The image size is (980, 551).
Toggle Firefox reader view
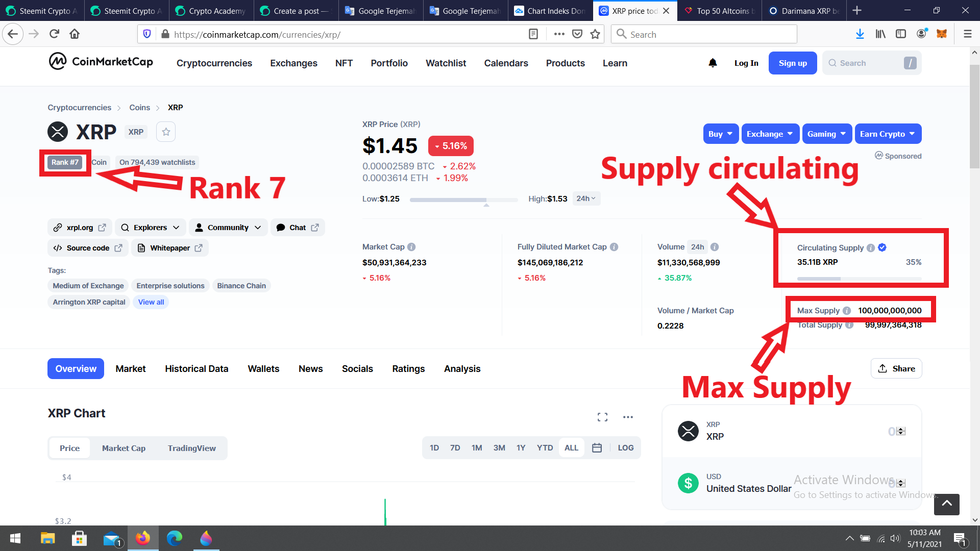pos(533,34)
